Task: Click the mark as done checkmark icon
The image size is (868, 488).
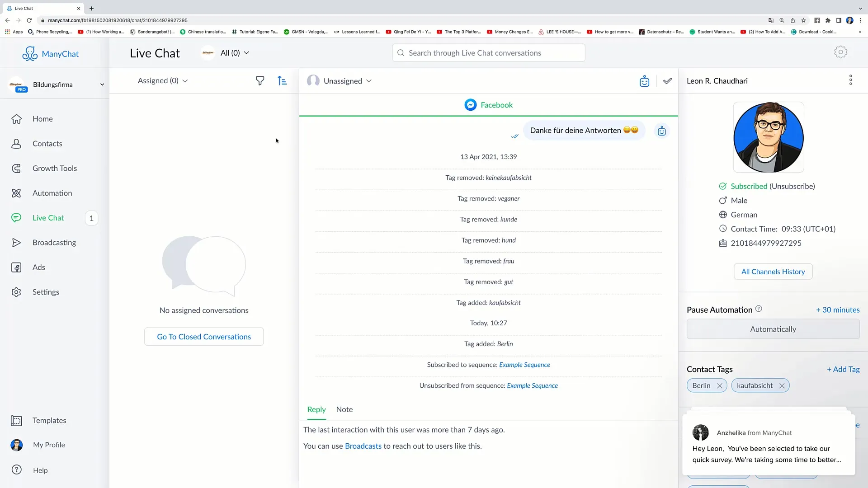Action: pos(668,81)
